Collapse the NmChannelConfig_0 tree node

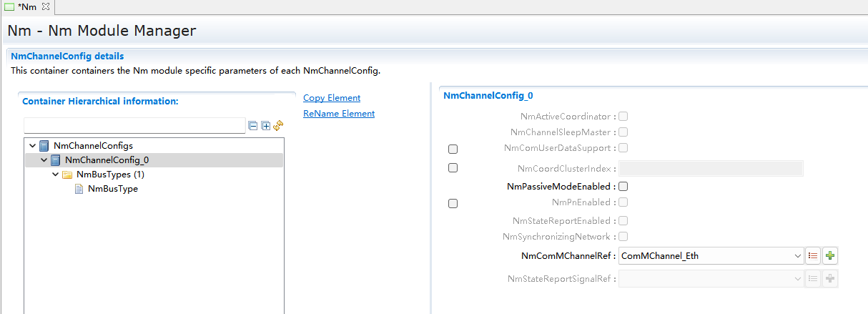(x=44, y=160)
